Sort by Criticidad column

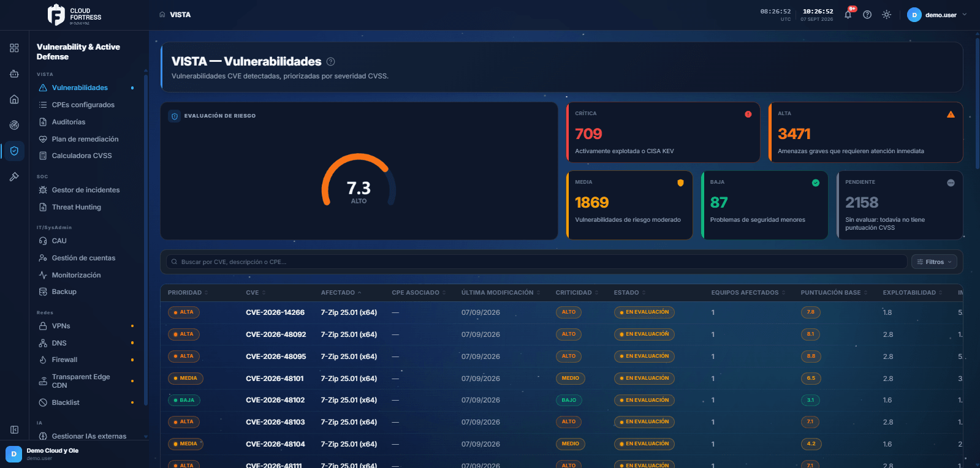[x=577, y=293]
